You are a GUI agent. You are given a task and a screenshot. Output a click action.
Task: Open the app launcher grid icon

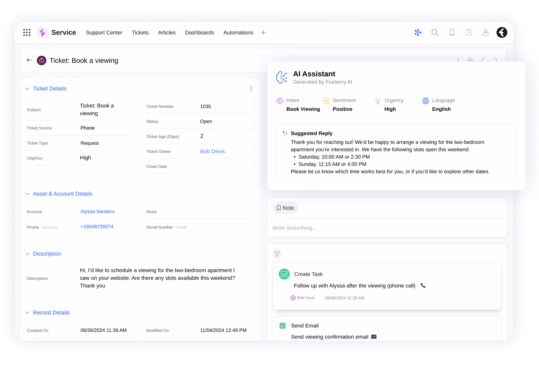(x=27, y=32)
